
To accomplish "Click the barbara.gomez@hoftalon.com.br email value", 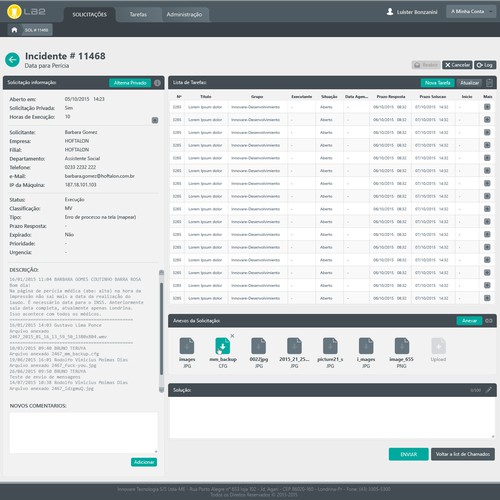I will (100, 176).
